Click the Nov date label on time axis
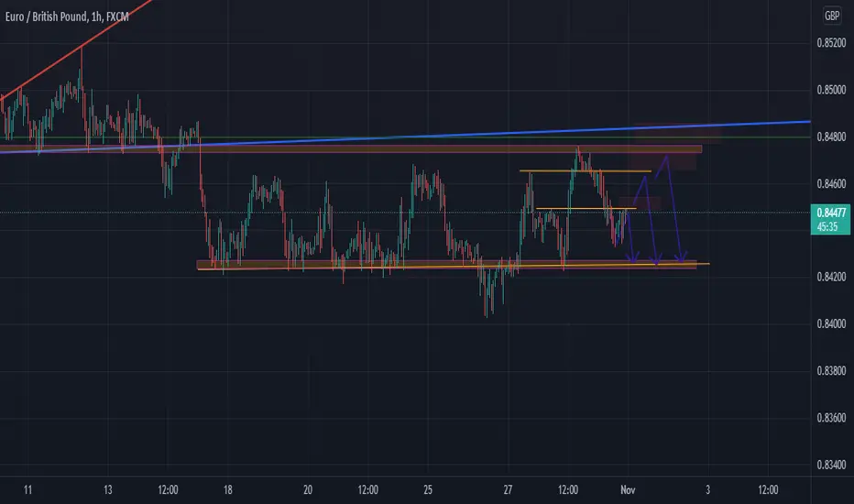Image resolution: width=854 pixels, height=504 pixels. pyautogui.click(x=628, y=490)
